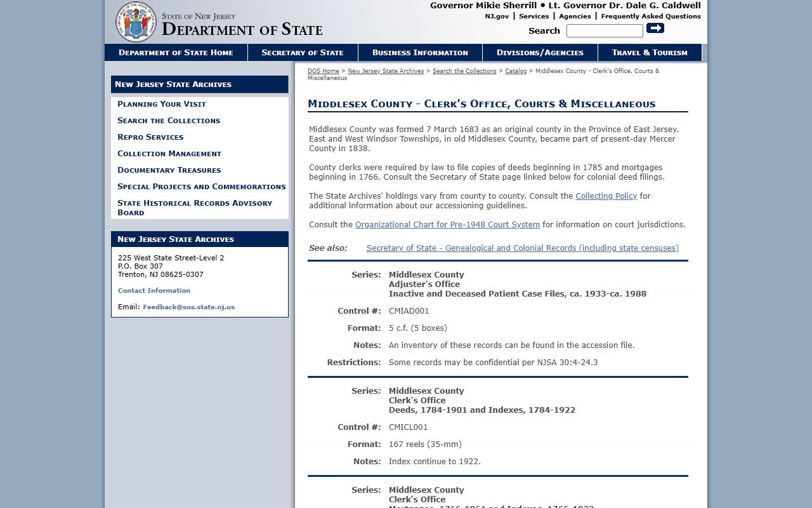Click 'Governor Mikie Sherrill' header text

coord(483,6)
